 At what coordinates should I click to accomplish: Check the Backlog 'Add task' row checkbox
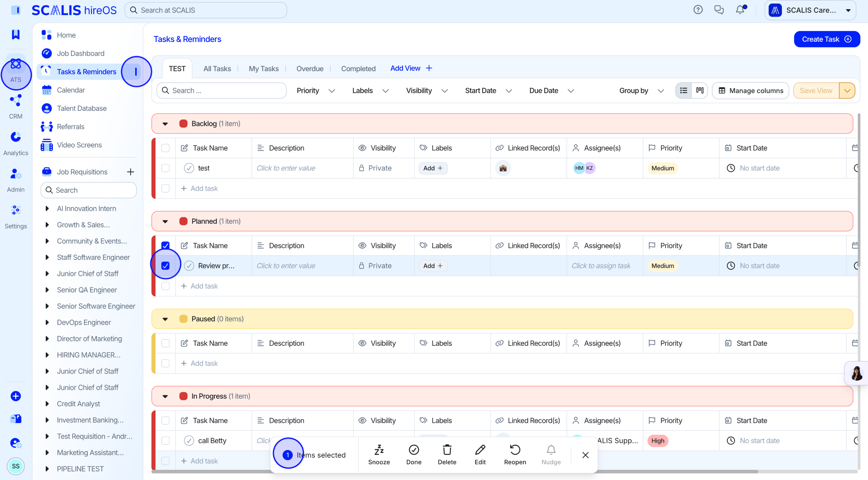point(165,188)
